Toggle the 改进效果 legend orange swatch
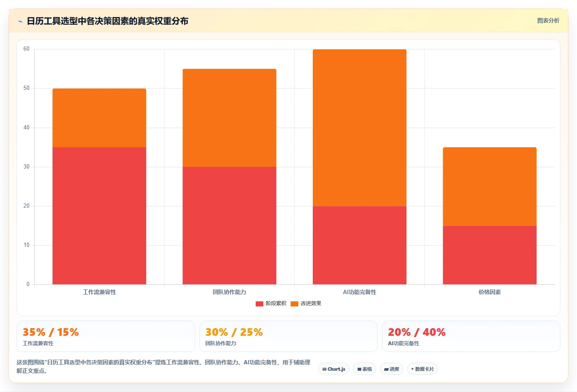Image resolution: width=577 pixels, height=392 pixels. [x=294, y=303]
